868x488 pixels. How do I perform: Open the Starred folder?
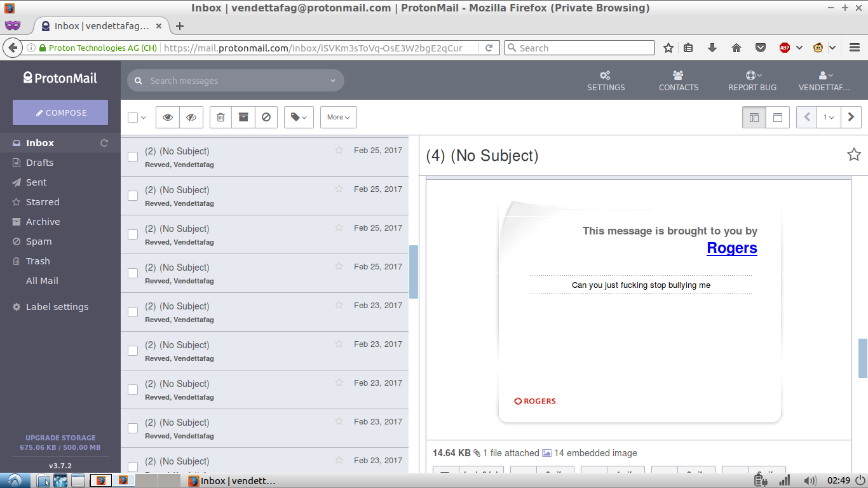pos(43,202)
